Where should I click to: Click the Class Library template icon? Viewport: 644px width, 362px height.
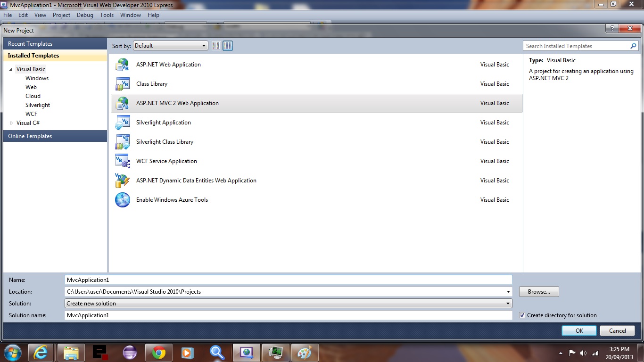pos(122,84)
